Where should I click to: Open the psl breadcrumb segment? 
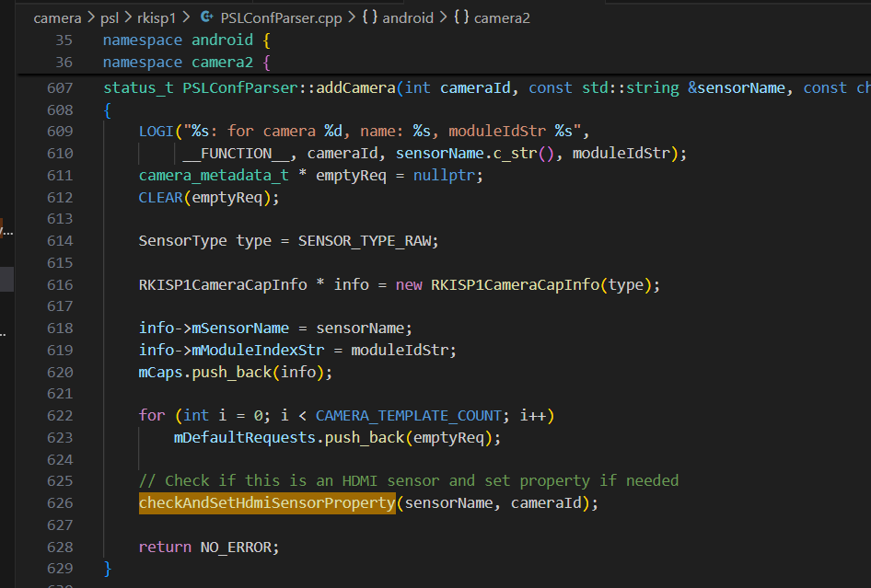[x=110, y=18]
